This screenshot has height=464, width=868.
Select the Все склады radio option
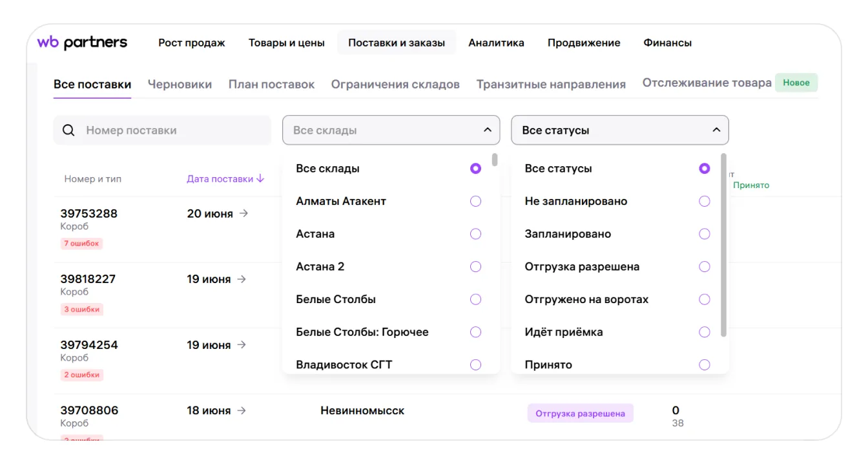[x=476, y=169]
